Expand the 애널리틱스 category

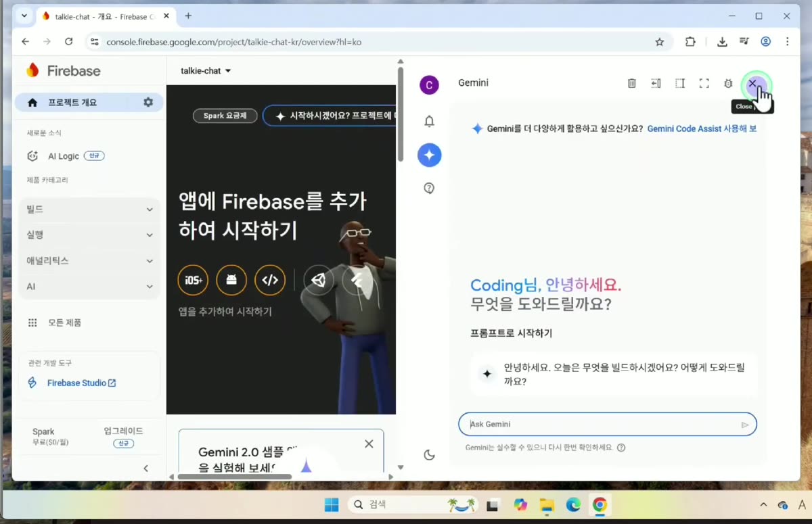point(90,261)
